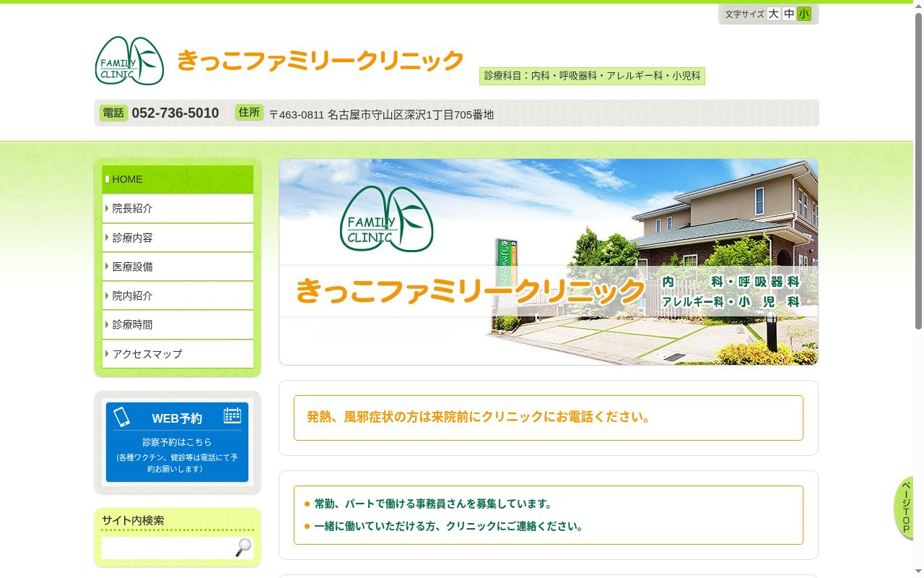Select 院内紹介 from the sidebar menu
This screenshot has width=924, height=578.
point(178,296)
